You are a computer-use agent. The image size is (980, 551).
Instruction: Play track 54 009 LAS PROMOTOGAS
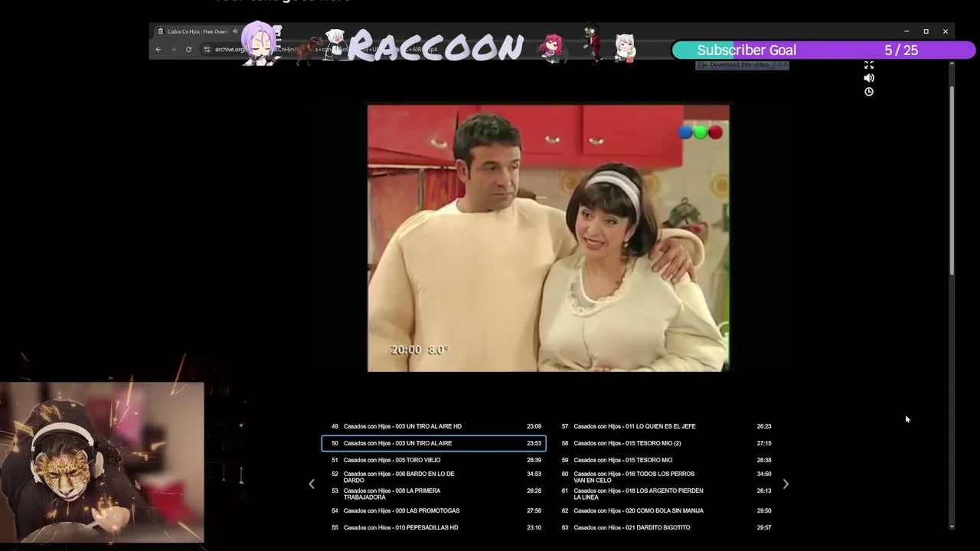[x=434, y=510]
